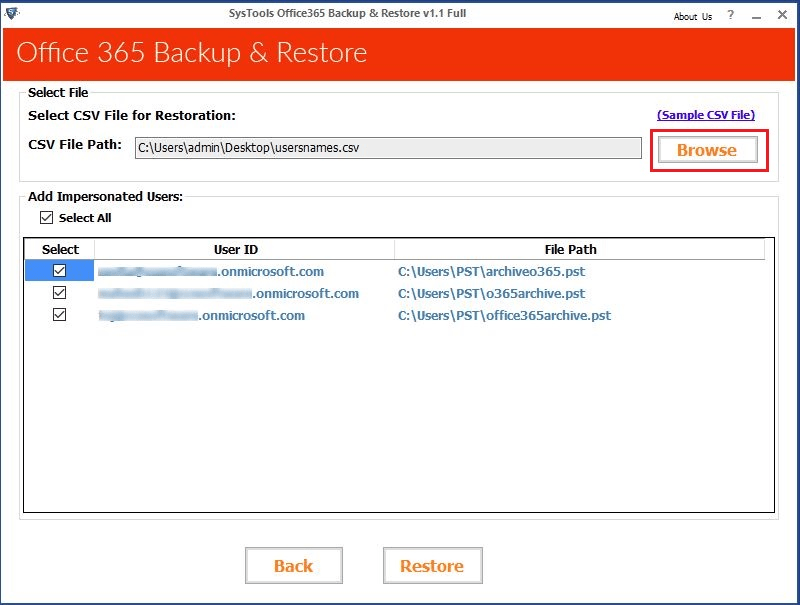800x605 pixels.
Task: Open the Sample CSV File link
Action: click(x=705, y=115)
